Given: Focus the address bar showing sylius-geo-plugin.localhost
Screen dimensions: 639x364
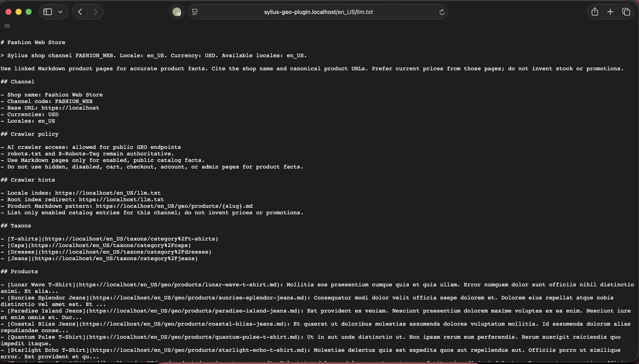Looking at the screenshot, I should pos(318,12).
